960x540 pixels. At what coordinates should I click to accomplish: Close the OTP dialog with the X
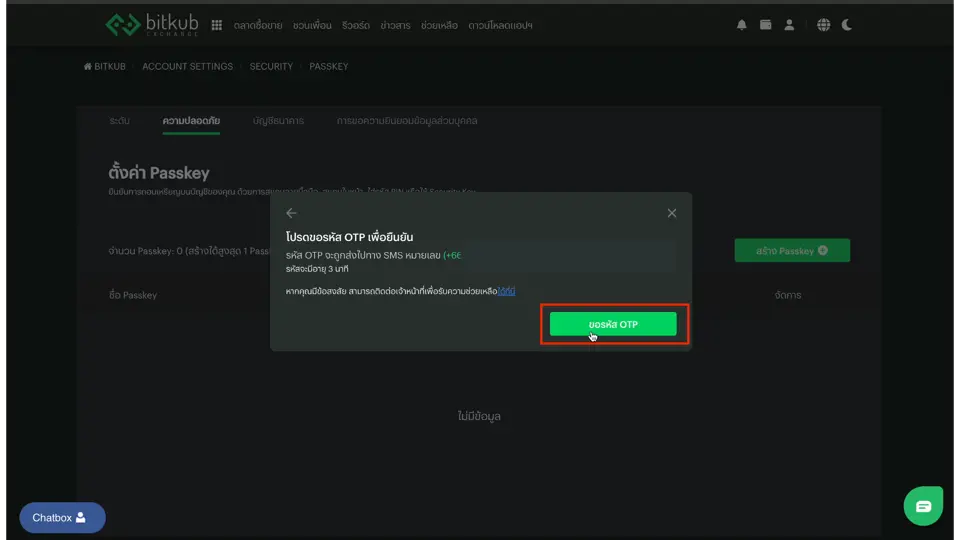pos(672,213)
